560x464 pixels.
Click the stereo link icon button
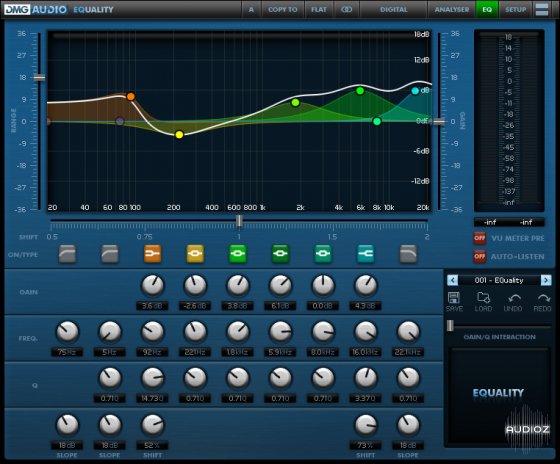(346, 9)
